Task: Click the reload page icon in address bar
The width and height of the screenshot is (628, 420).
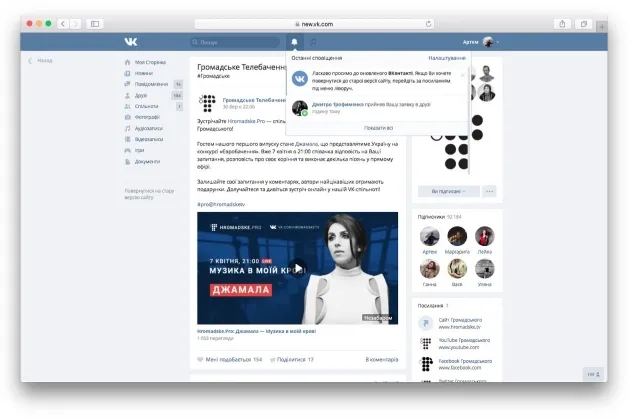Action: (x=429, y=24)
